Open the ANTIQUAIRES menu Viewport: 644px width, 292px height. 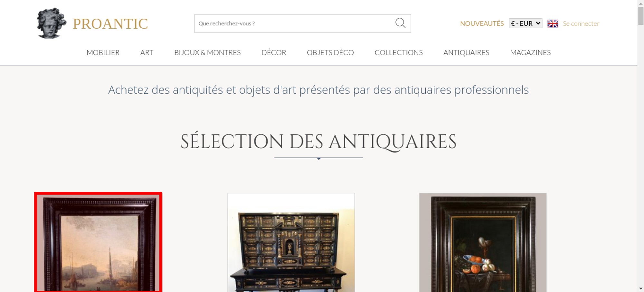(466, 52)
